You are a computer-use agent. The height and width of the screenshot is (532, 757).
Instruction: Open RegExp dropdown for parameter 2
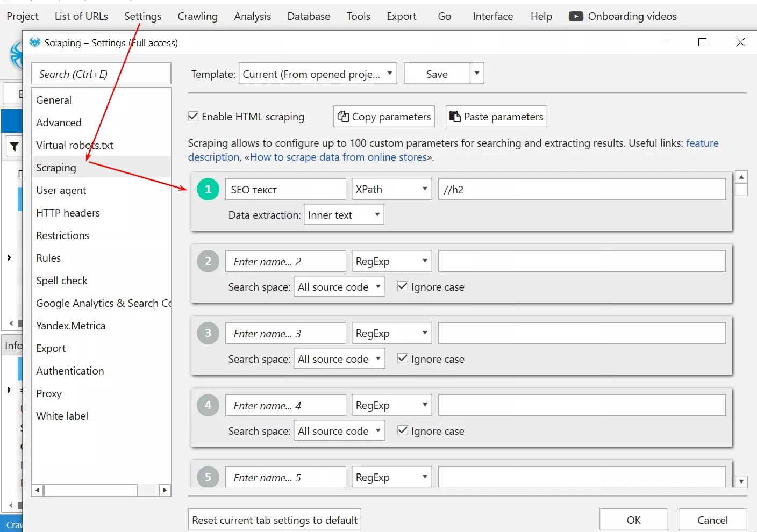391,261
